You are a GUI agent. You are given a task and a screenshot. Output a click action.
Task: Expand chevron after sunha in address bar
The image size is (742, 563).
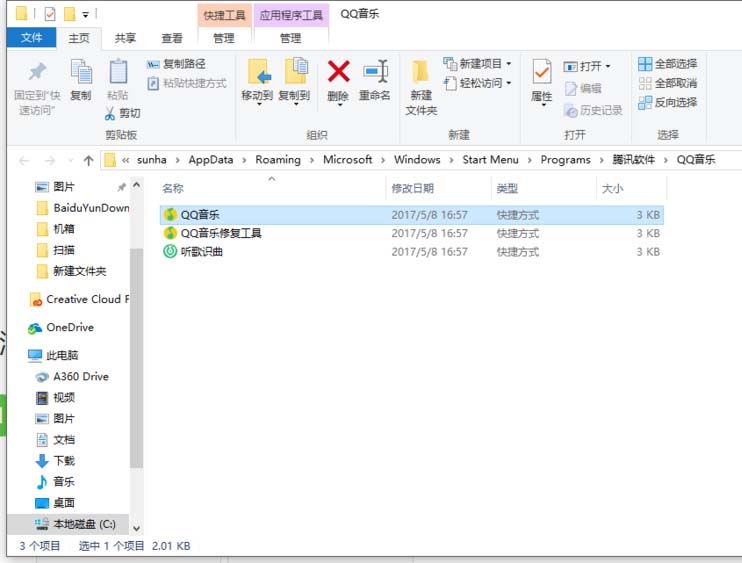tap(177, 160)
